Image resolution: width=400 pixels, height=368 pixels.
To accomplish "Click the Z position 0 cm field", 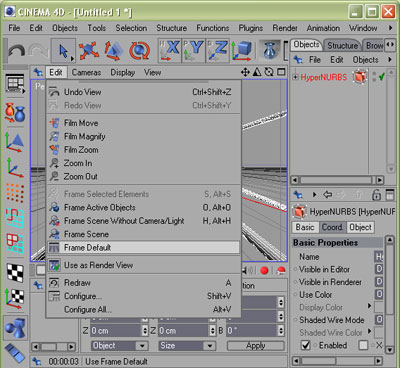I will point(116,331).
